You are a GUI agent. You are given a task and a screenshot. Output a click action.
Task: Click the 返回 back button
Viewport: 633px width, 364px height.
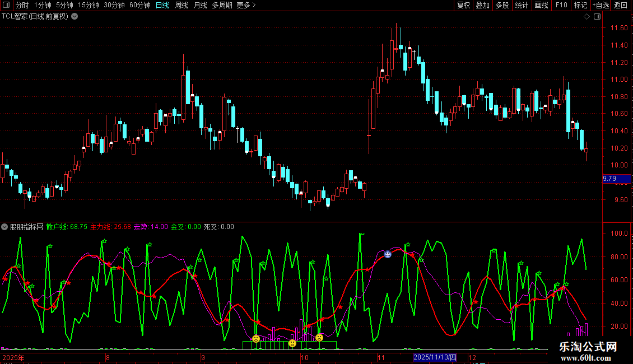click(x=621, y=5)
